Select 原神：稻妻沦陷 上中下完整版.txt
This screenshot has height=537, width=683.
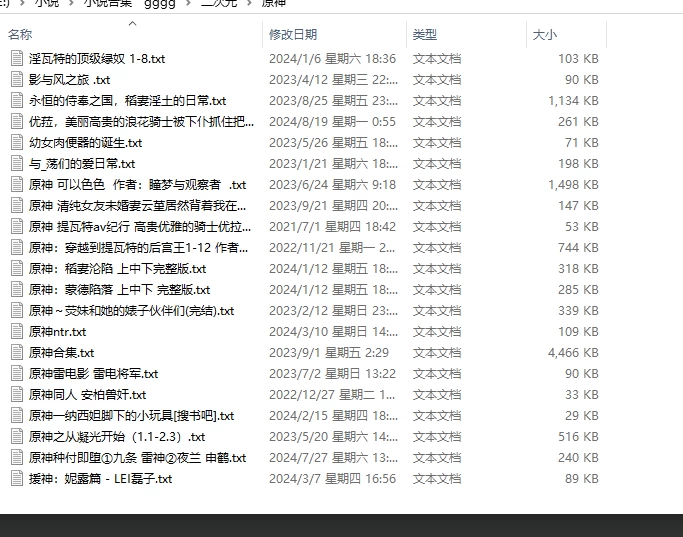click(118, 268)
